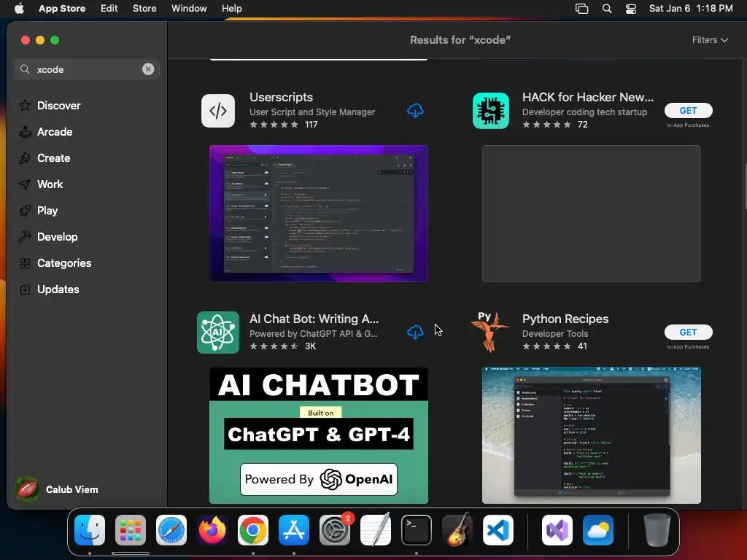Screen dimensions: 747x560
Task: View Userscripts screenshot preview
Action: coord(319,214)
